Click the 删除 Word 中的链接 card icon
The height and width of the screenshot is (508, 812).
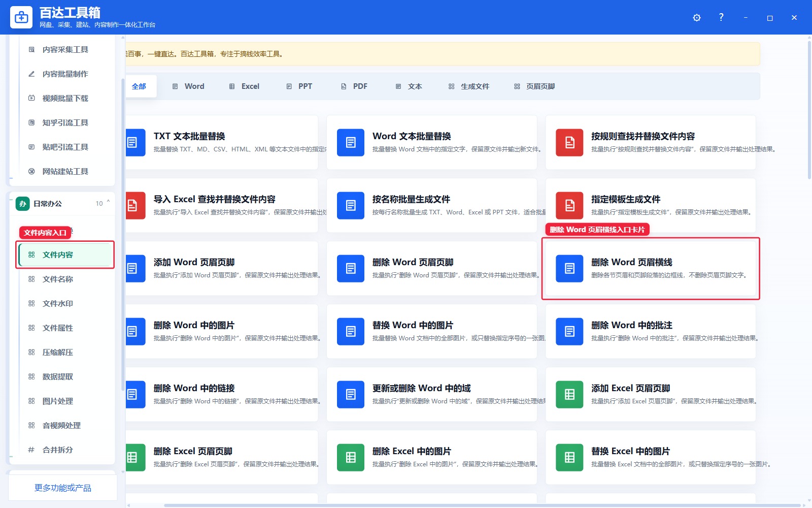[x=136, y=394]
